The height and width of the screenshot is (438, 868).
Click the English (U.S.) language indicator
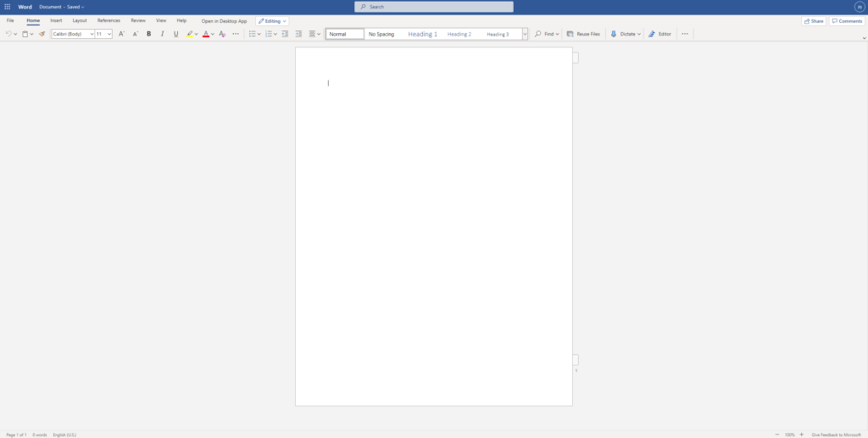tap(64, 435)
